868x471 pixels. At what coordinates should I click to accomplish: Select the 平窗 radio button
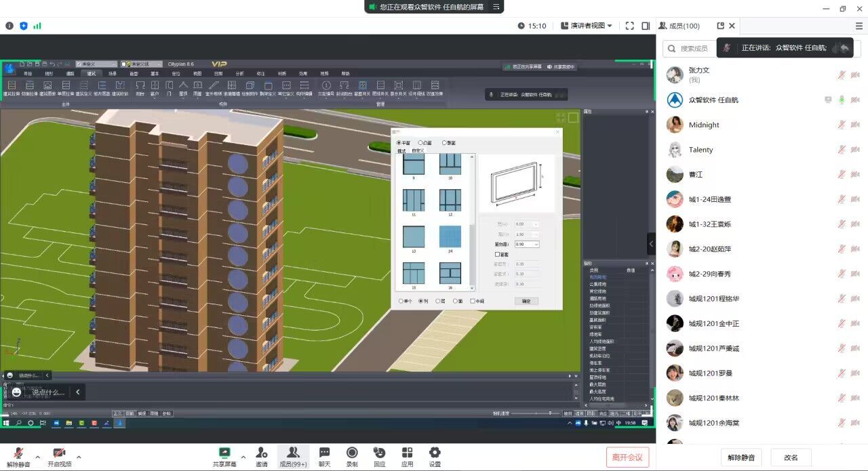399,143
